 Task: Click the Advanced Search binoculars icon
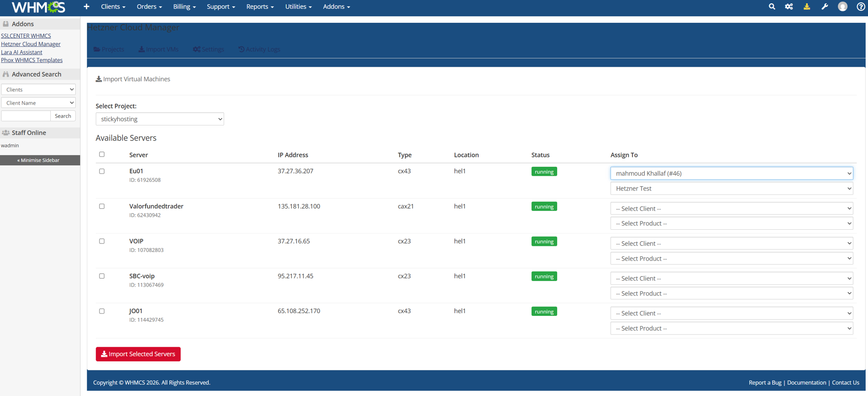tap(6, 74)
